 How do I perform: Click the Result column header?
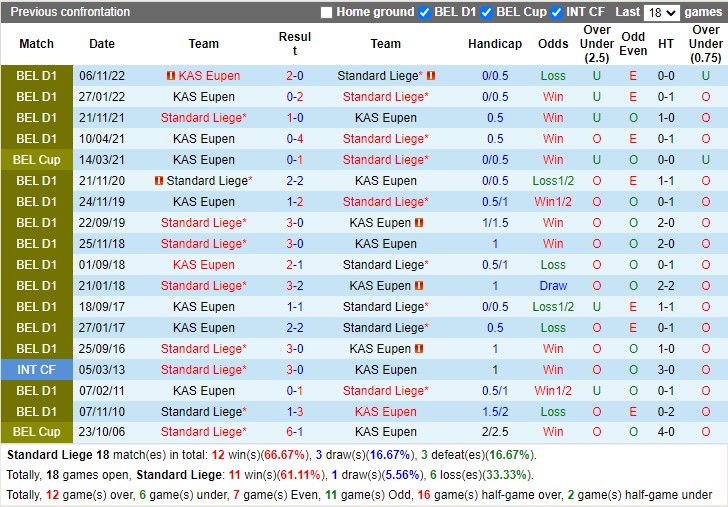point(295,44)
